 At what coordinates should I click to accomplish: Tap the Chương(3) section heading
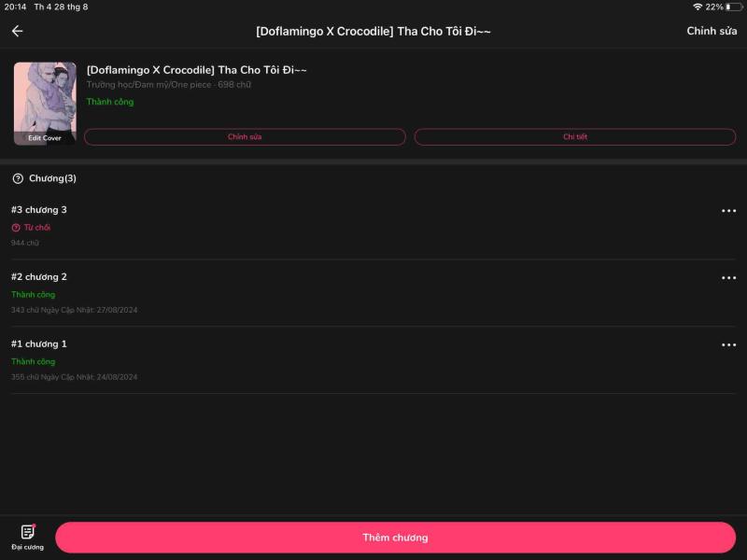coord(52,178)
